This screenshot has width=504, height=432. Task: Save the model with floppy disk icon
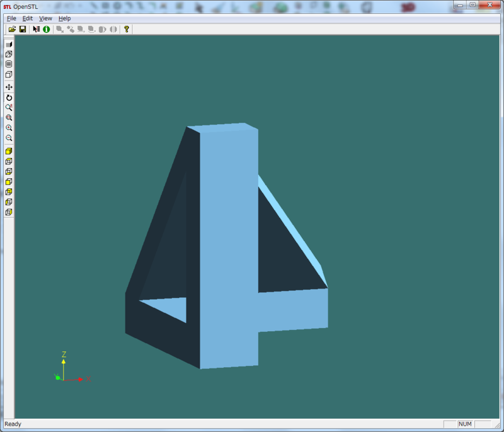point(23,29)
